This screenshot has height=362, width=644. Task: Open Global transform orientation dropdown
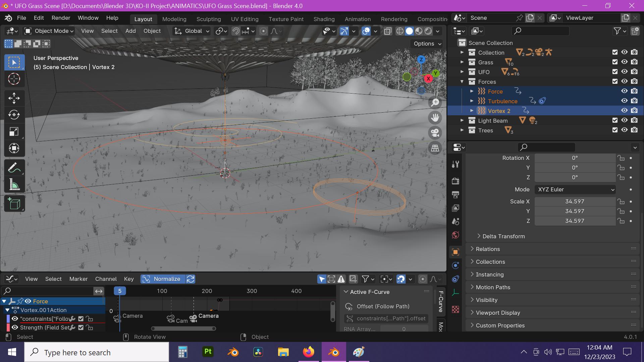tap(192, 31)
